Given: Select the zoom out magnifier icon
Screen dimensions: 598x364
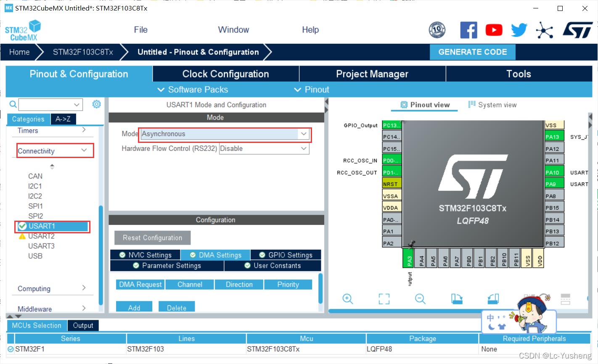Looking at the screenshot, I should [419, 299].
